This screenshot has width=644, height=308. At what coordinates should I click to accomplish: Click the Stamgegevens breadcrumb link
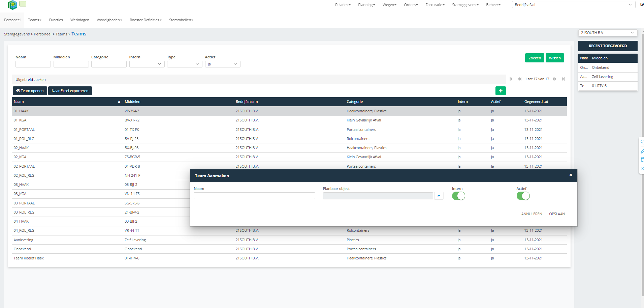17,34
